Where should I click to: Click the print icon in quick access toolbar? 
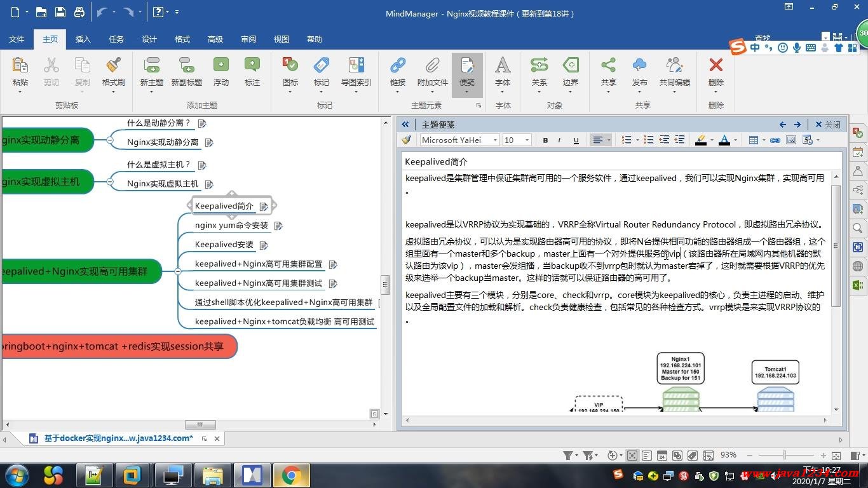pyautogui.click(x=79, y=12)
